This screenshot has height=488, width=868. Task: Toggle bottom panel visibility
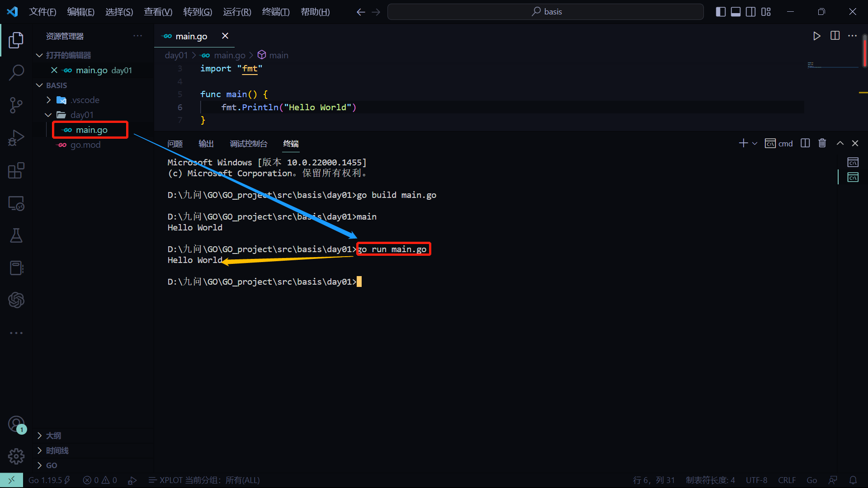pyautogui.click(x=736, y=12)
